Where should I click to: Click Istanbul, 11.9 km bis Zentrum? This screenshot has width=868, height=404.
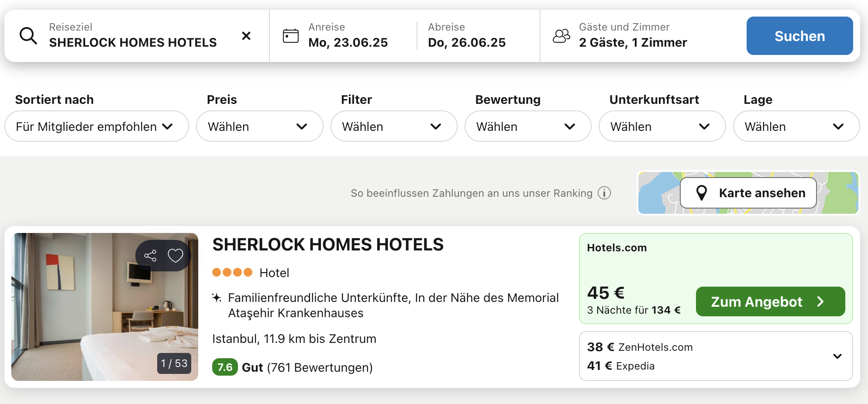(x=294, y=339)
